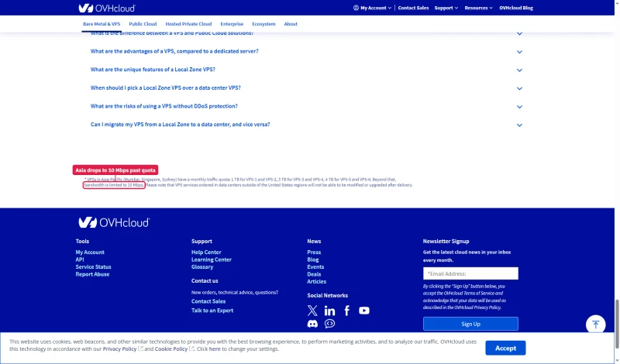The height and width of the screenshot is (364, 620).
Task: Click Contact Sales in the top header
Action: [413, 8]
